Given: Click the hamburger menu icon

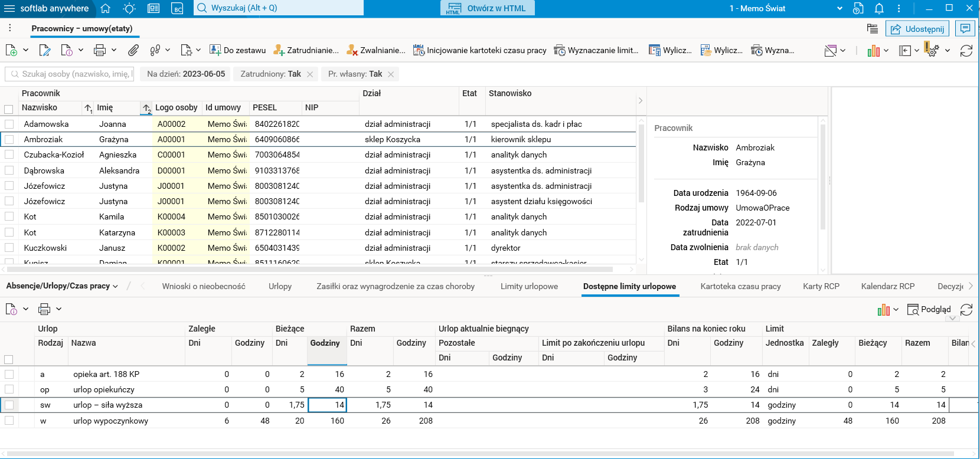Looking at the screenshot, I should (9, 8).
